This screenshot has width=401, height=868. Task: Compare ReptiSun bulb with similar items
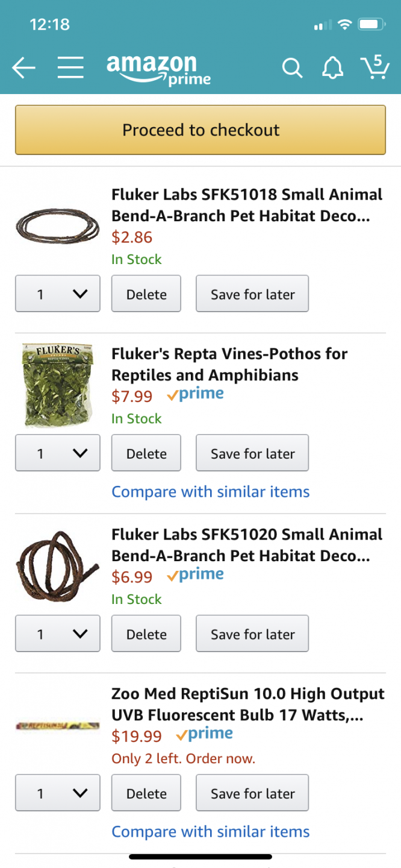(211, 832)
